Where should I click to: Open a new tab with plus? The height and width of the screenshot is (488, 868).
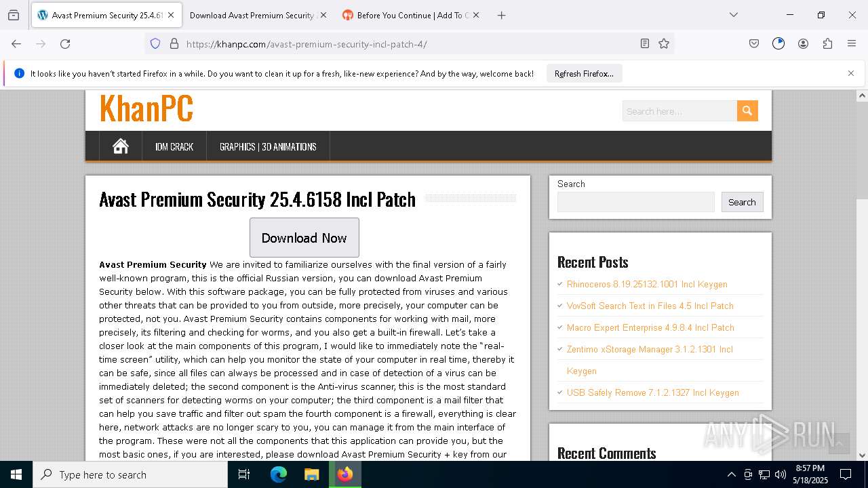pyautogui.click(x=501, y=15)
